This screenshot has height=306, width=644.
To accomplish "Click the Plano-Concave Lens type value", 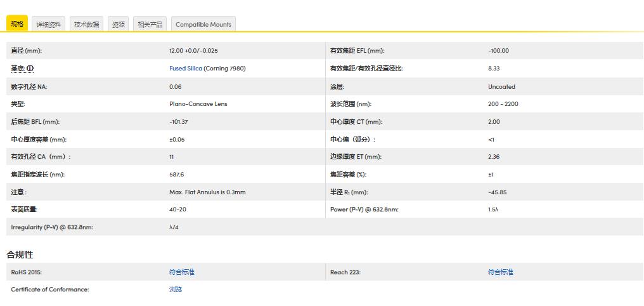I will (x=198, y=104).
